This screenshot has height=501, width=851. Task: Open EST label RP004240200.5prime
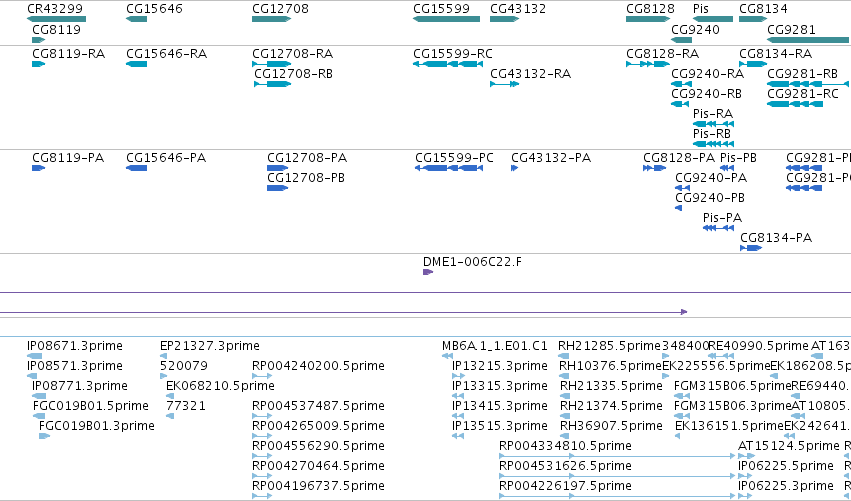[x=318, y=366]
